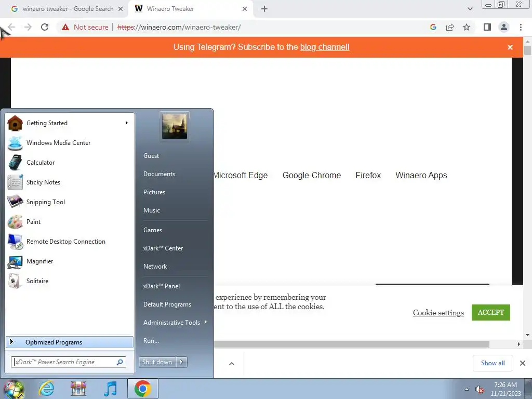Start Solitaire game
This screenshot has height=399, width=532.
(x=70, y=281)
